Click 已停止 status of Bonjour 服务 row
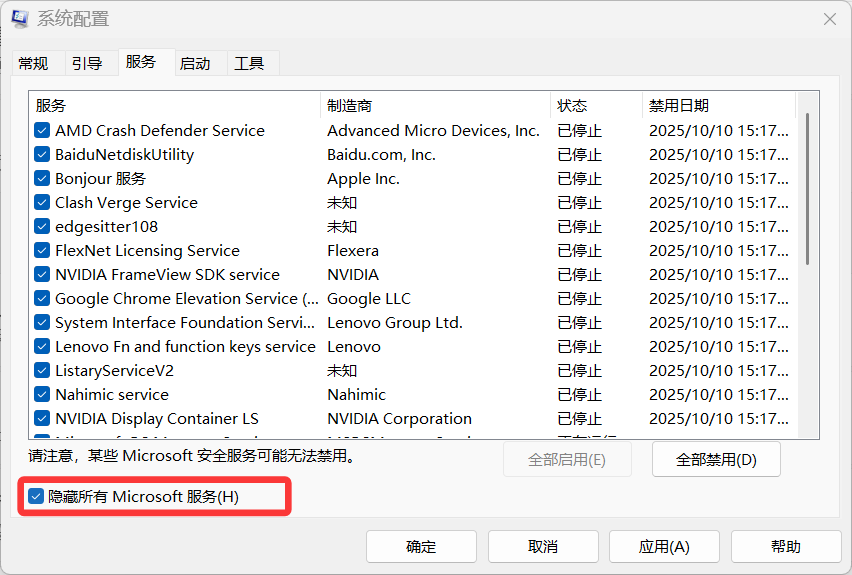 coord(579,179)
